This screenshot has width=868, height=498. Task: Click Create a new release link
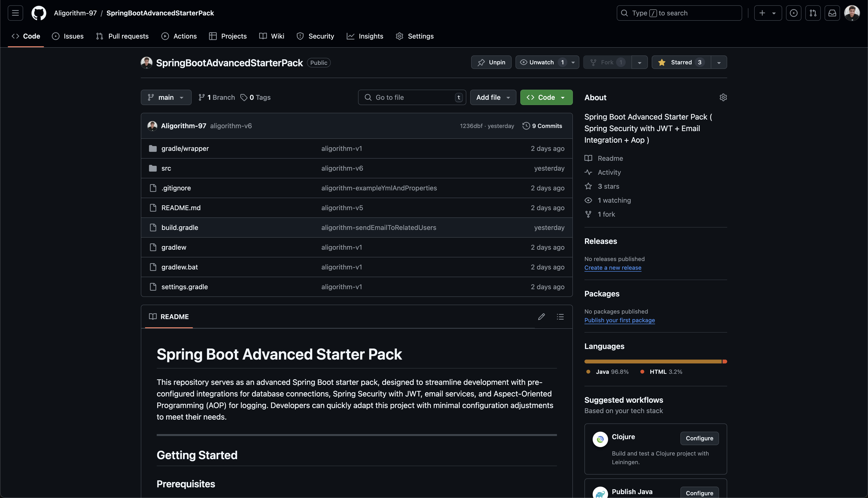point(612,268)
